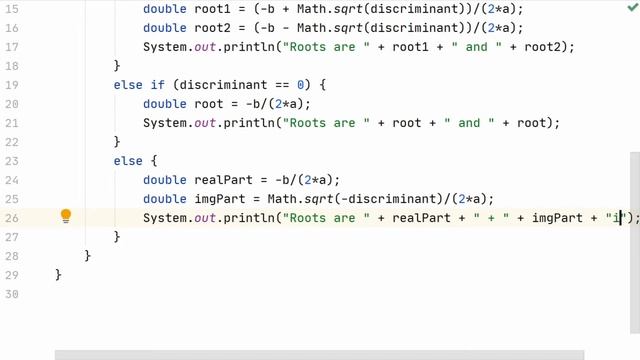
Task: Click 'out' field on line 21
Action: [x=205, y=123]
